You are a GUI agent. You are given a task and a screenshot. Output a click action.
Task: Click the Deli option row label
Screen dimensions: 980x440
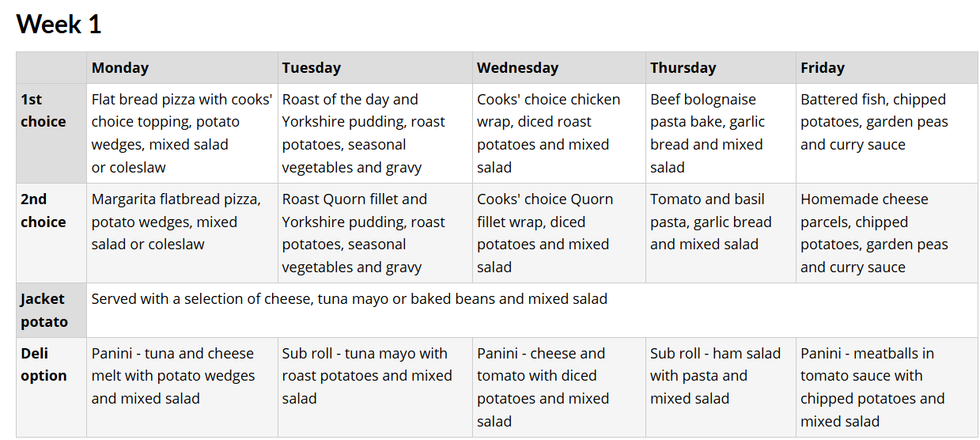point(51,387)
